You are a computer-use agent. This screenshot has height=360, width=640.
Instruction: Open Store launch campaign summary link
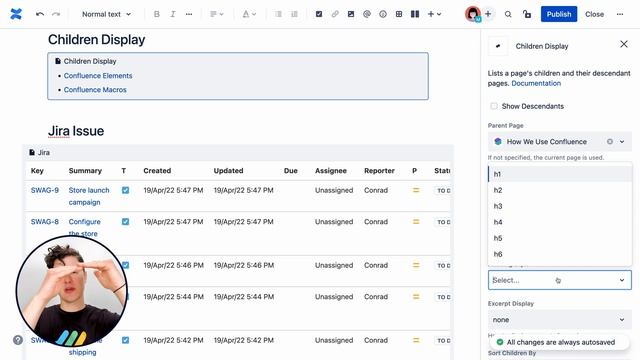tap(89, 196)
